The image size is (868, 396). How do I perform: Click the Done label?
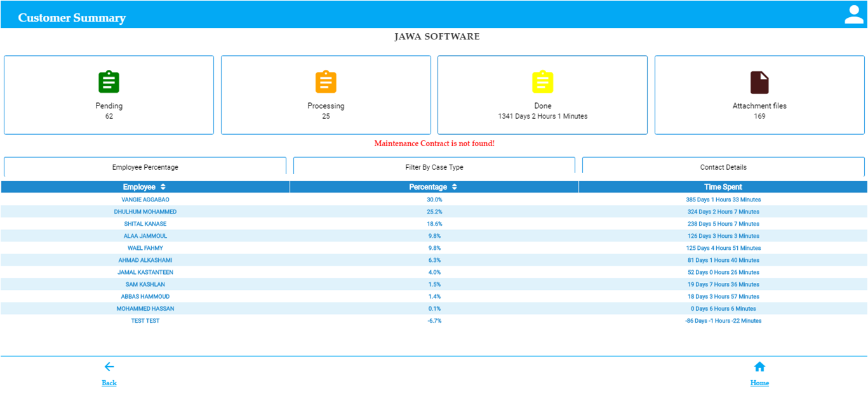coord(543,106)
